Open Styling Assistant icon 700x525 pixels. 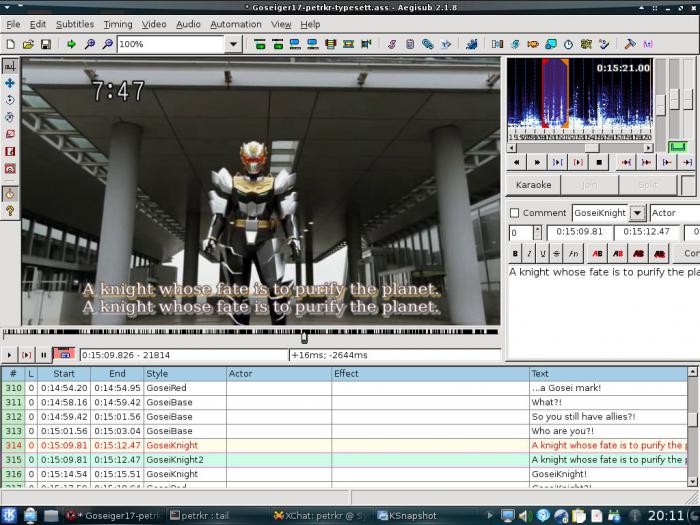tap(515, 44)
